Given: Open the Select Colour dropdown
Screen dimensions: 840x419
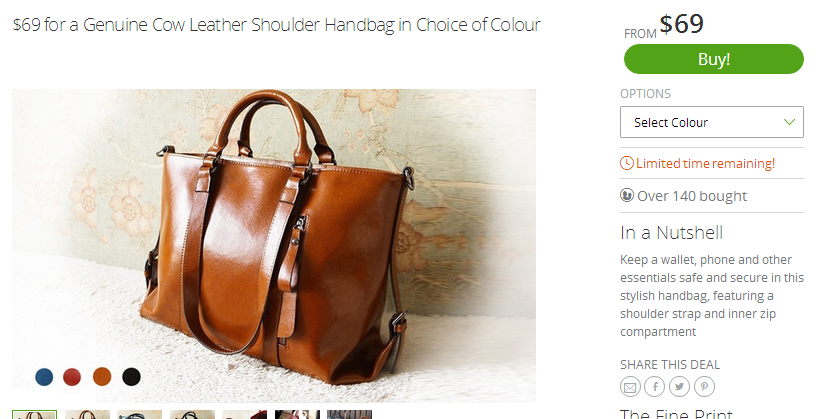Looking at the screenshot, I should [711, 122].
